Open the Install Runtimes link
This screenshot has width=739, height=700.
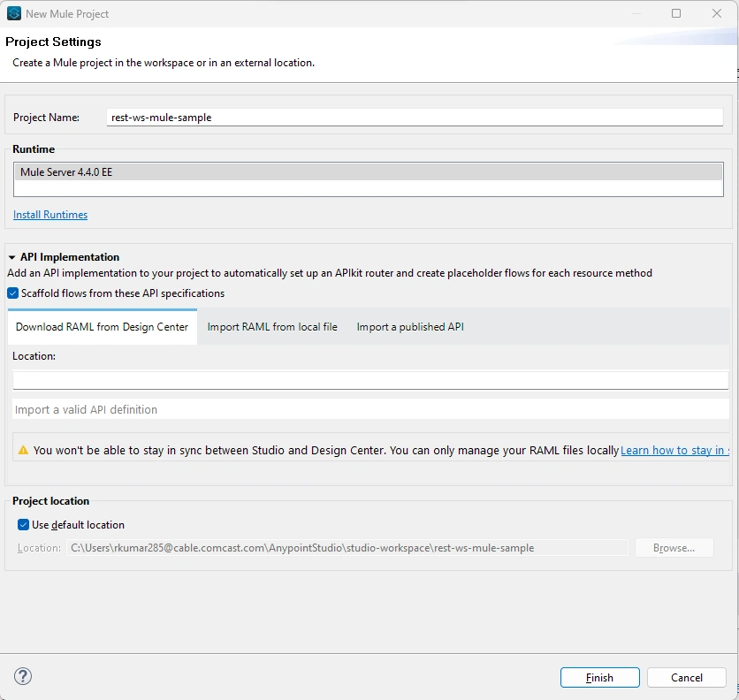click(50, 215)
